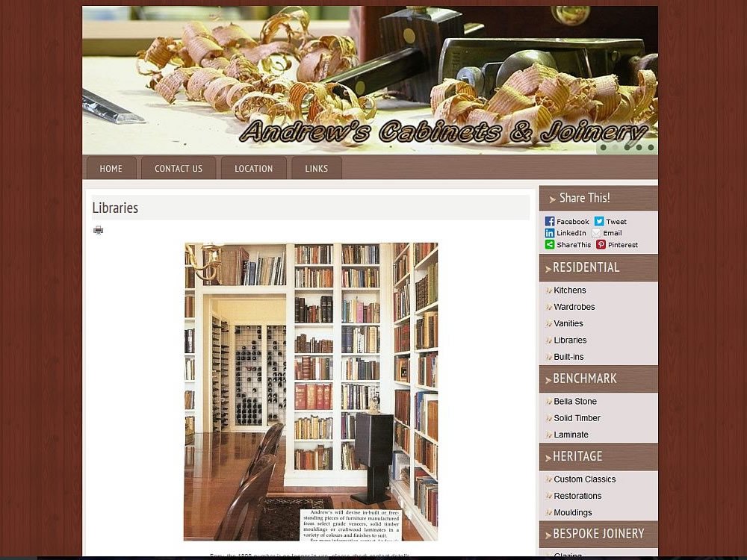Go to the Location page tab
The image size is (747, 560).
(254, 169)
